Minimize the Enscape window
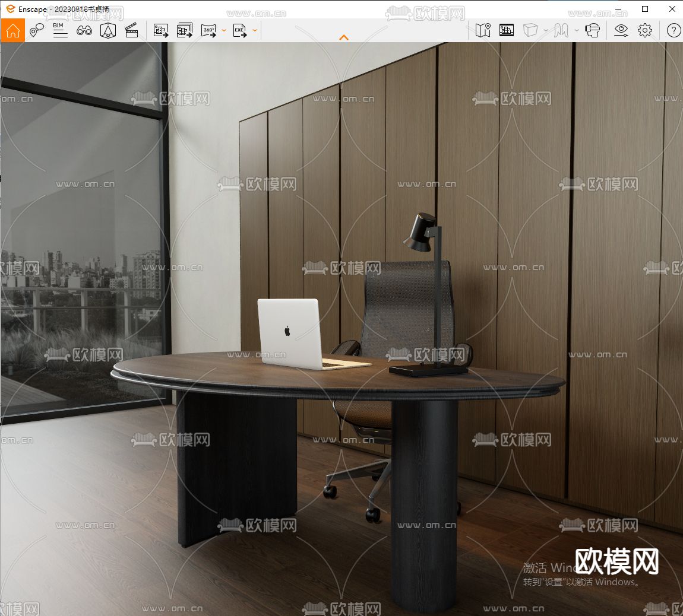Screen dimensions: 683x616 point(618,9)
